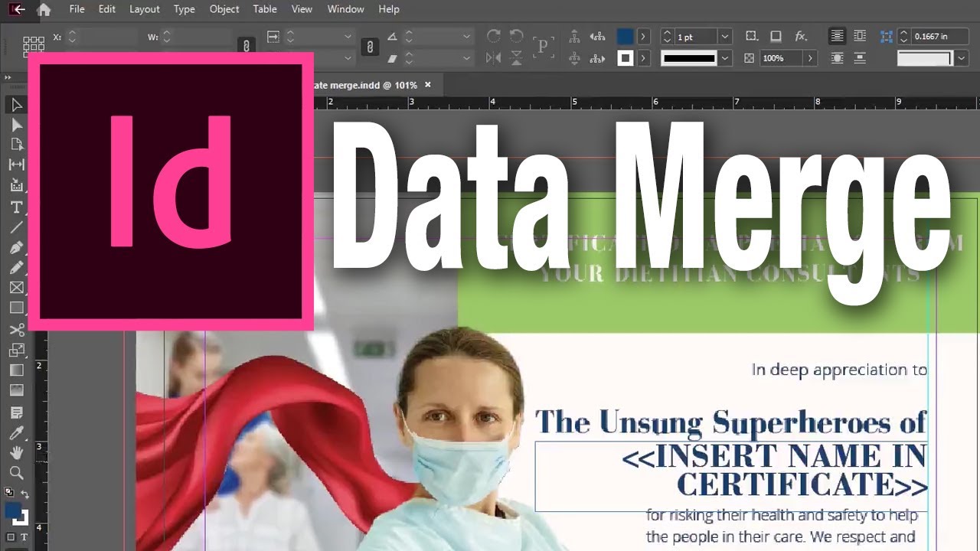Select the Scissors tool
980x551 pixels.
16,330
